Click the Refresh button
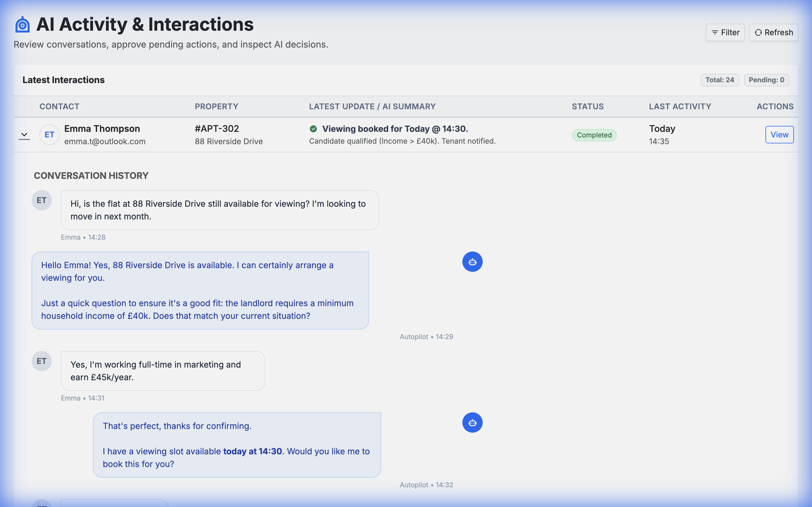Image resolution: width=812 pixels, height=507 pixels. click(x=773, y=32)
